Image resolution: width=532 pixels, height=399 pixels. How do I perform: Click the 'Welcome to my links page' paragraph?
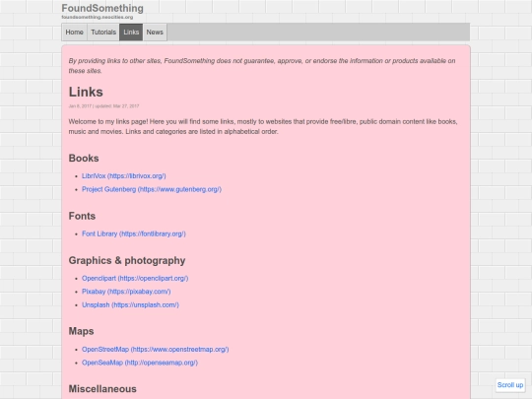click(263, 126)
